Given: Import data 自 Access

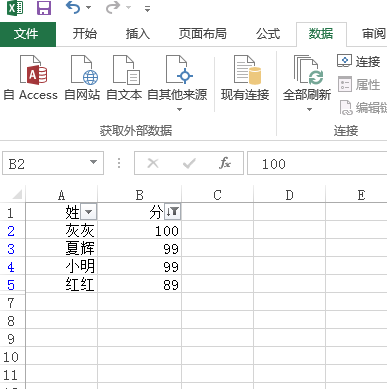Looking at the screenshot, I should pos(30,78).
